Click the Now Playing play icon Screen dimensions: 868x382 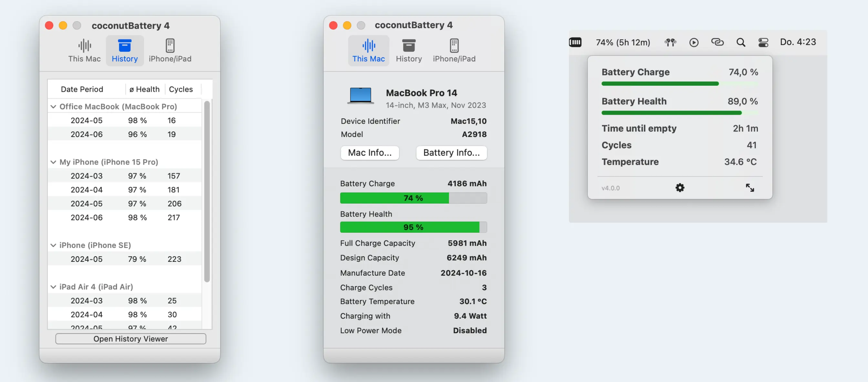pyautogui.click(x=694, y=42)
